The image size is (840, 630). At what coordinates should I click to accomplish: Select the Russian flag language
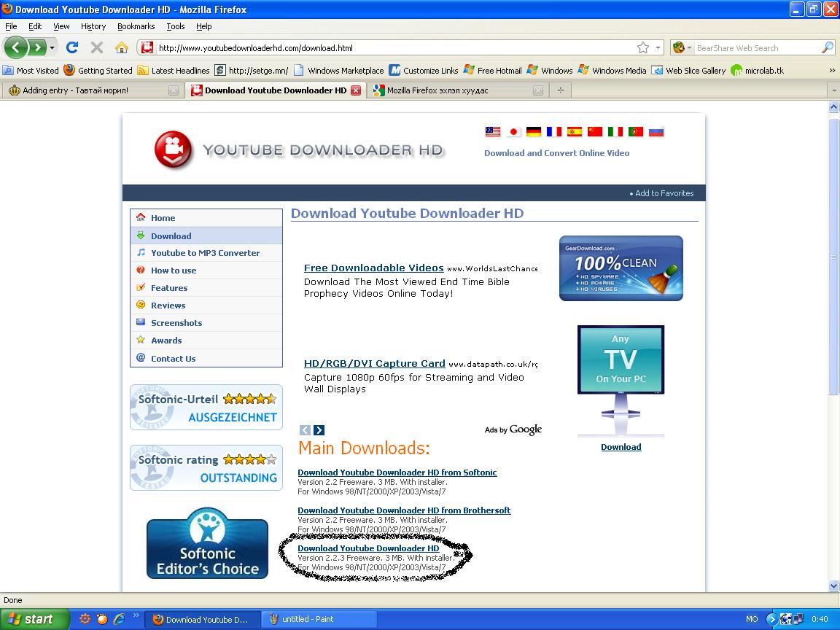(x=656, y=132)
